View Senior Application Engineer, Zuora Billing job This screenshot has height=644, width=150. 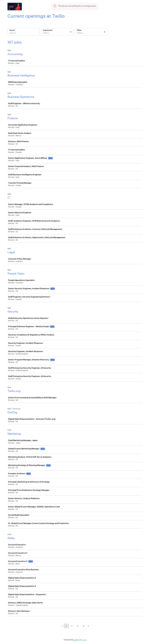[x=75, y=159]
